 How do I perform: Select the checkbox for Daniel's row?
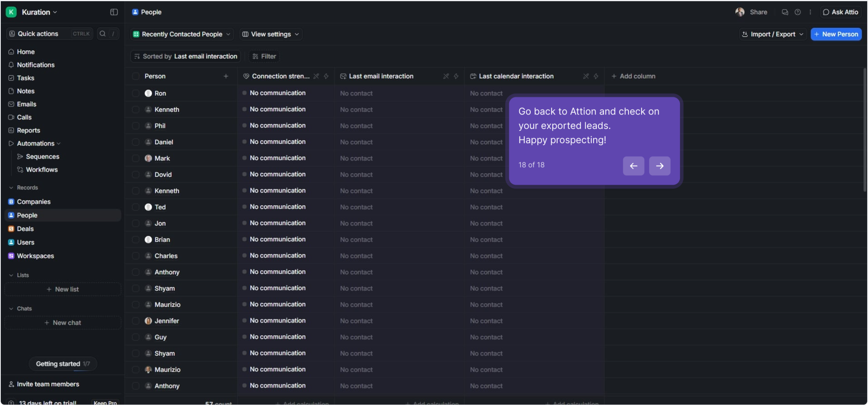pos(135,142)
